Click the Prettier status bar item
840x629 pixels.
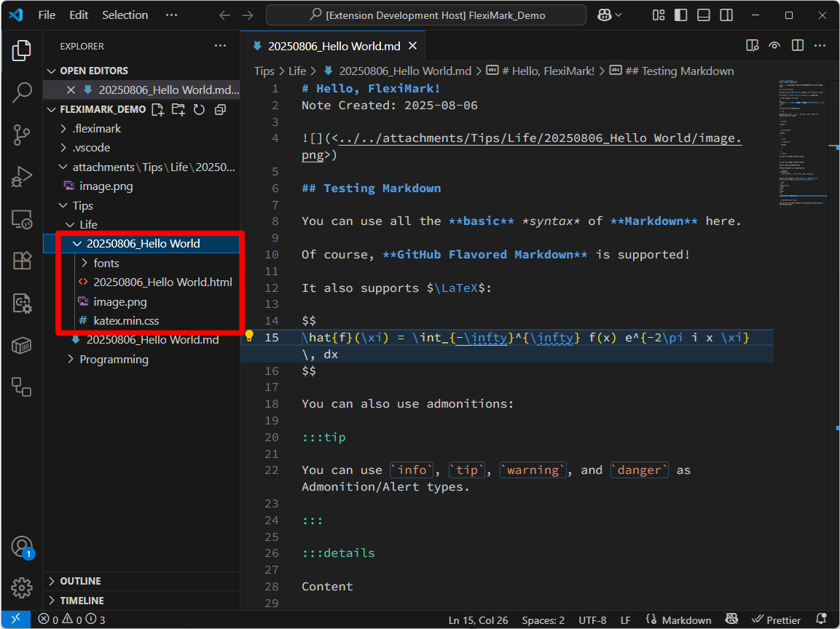[x=776, y=620]
